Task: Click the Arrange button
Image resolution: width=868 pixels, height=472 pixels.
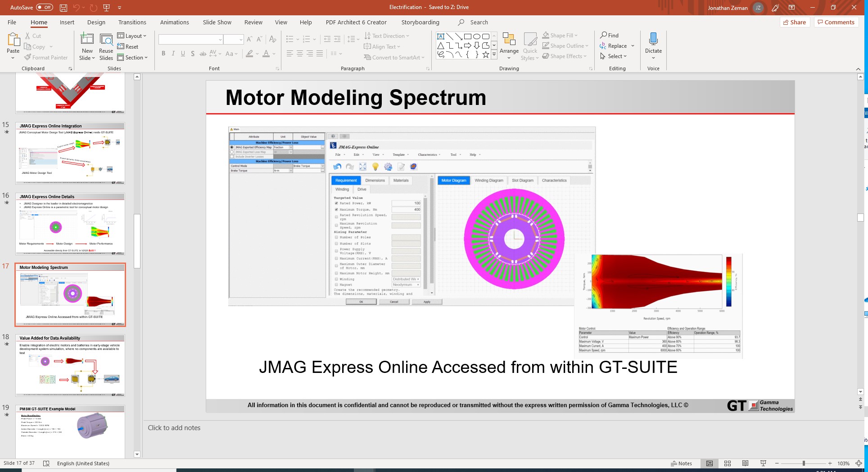Action: point(509,46)
